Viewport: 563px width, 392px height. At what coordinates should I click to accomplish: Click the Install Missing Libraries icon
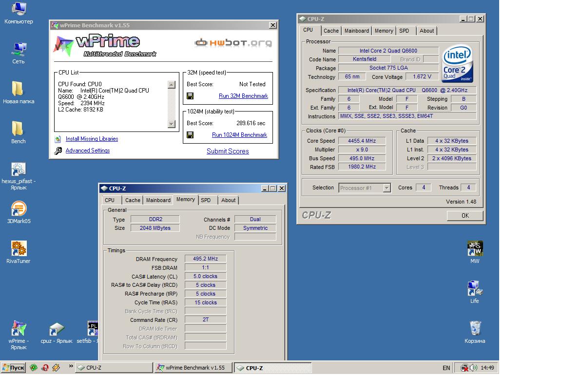point(58,139)
